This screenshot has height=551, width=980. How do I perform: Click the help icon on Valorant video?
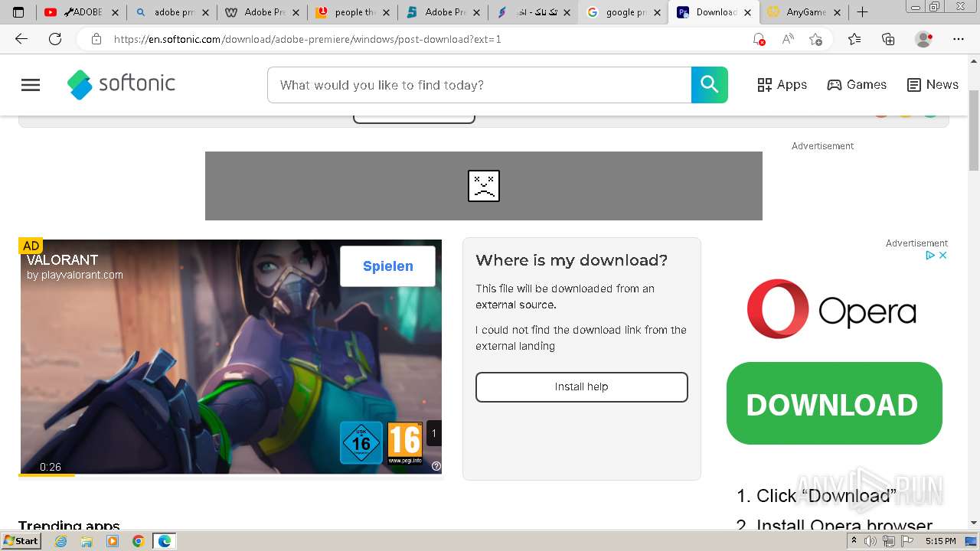click(436, 466)
